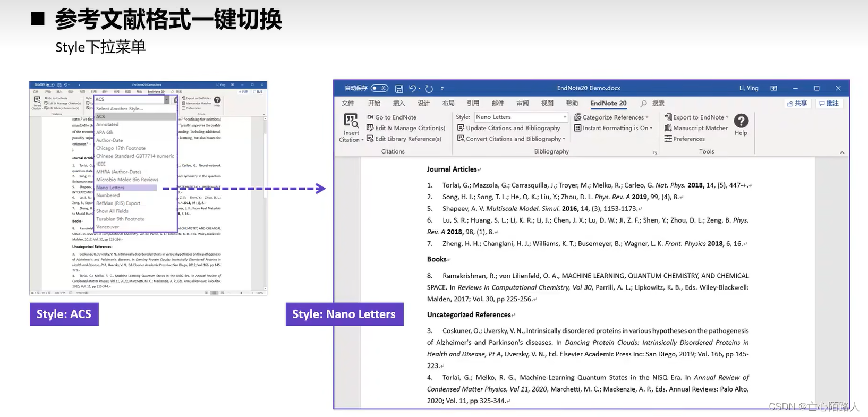Select Turabian 9th Footnote style
The height and width of the screenshot is (417, 868).
pyautogui.click(x=135, y=219)
